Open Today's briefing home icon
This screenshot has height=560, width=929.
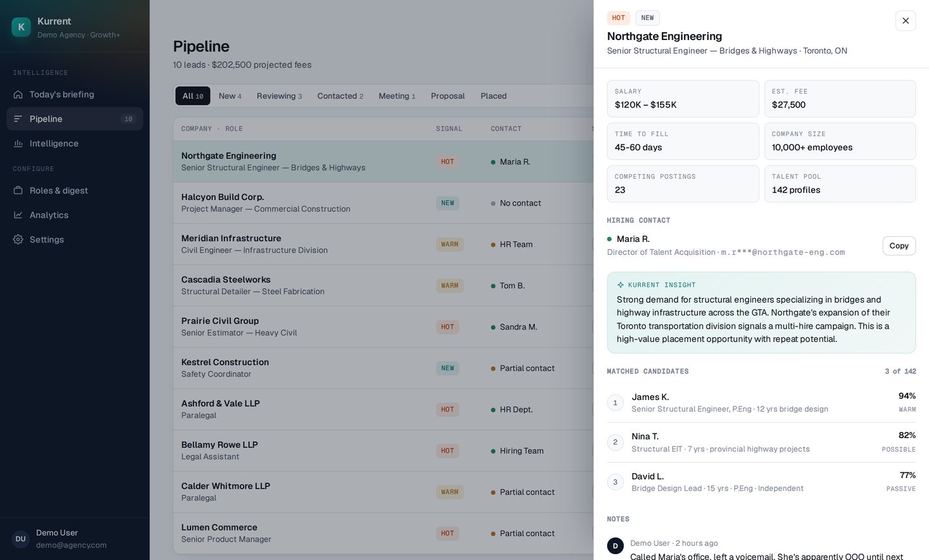coord(18,94)
